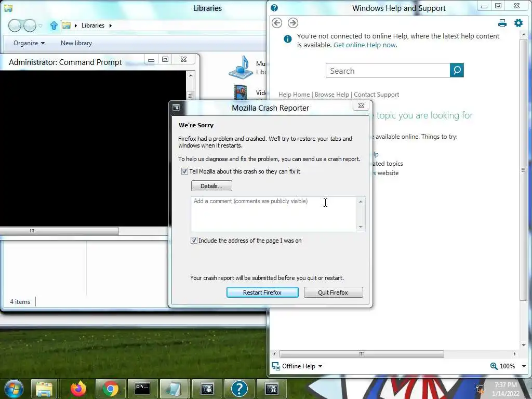Click the Details button
The height and width of the screenshot is (399, 532).
211,186
